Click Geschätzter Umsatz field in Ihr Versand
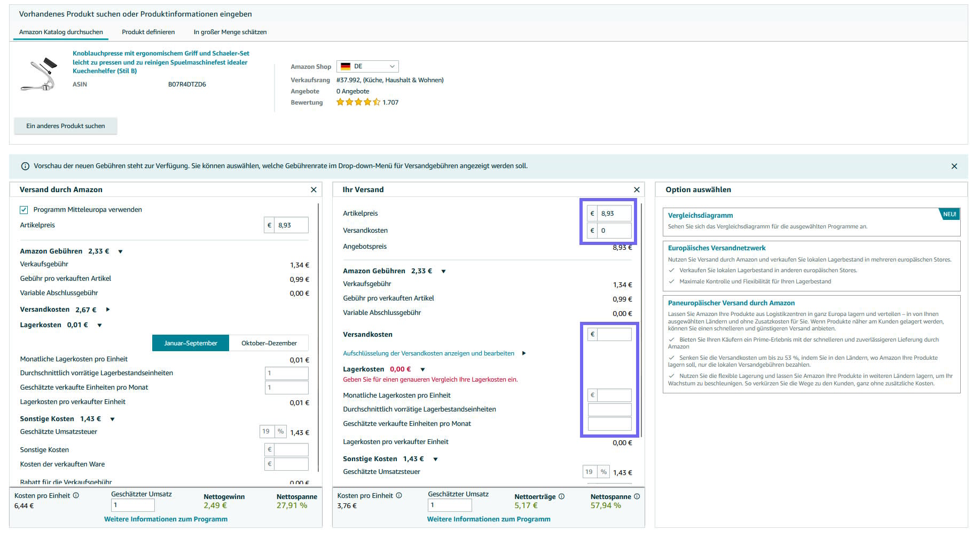Viewport: 980px width, 546px height. click(450, 505)
